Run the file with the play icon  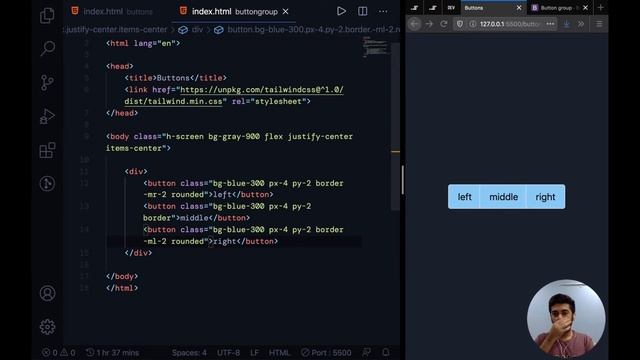(341, 11)
